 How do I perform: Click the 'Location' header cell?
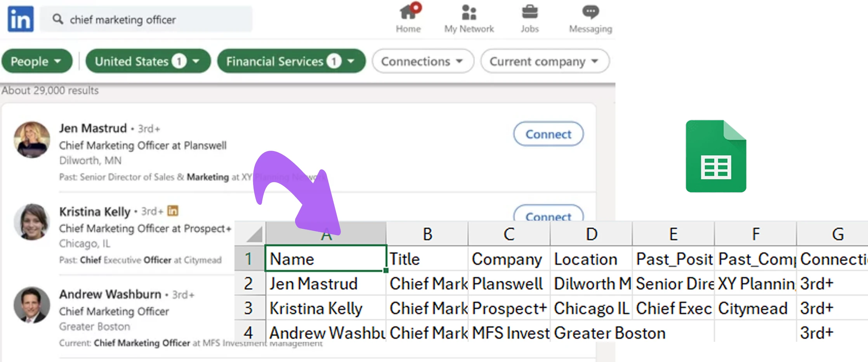(591, 259)
